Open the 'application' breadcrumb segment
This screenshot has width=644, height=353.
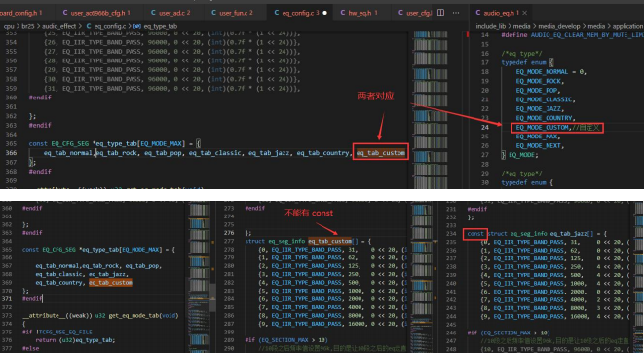pos(627,26)
